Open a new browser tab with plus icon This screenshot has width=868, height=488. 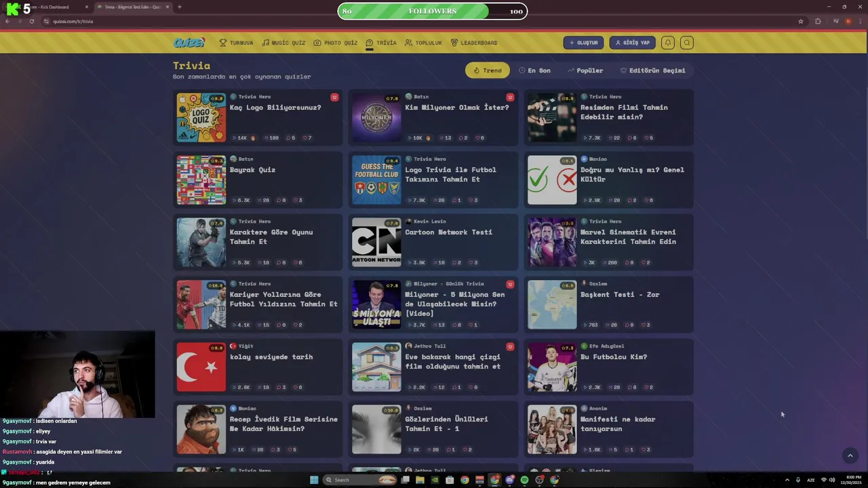pos(179,7)
